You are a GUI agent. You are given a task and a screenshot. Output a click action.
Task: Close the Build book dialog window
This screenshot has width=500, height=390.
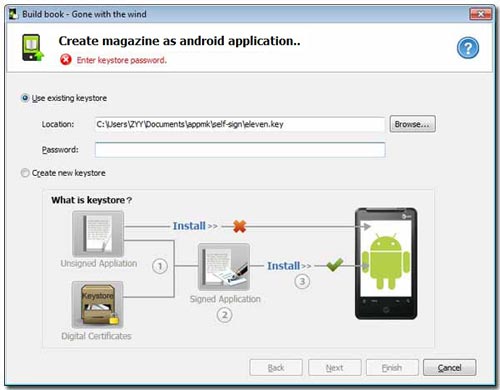[481, 14]
